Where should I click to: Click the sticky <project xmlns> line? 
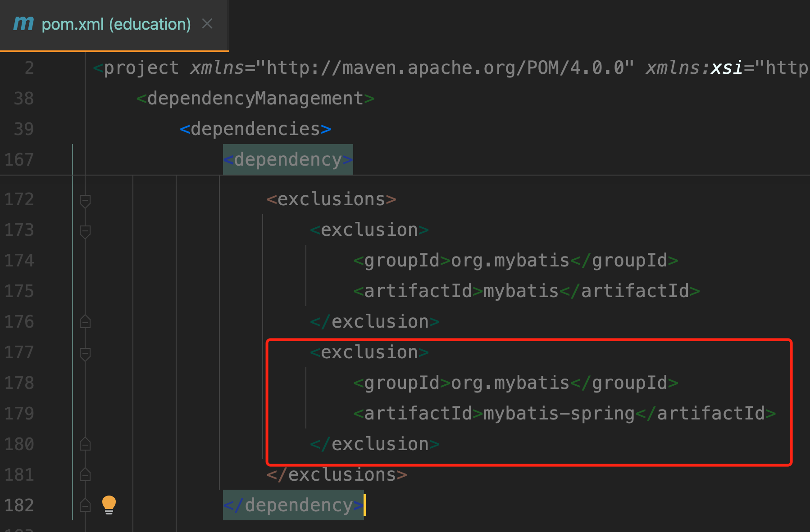pos(451,68)
